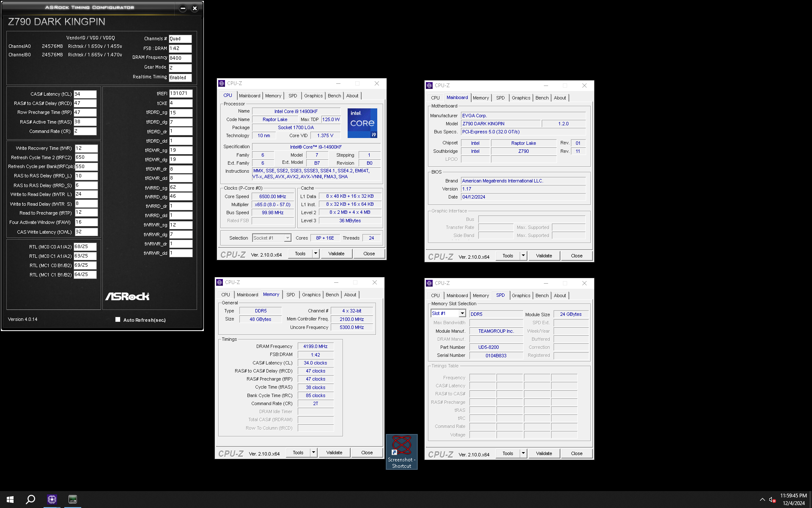Click the Intel Core i9 logo
This screenshot has height=508, width=812.
point(362,123)
